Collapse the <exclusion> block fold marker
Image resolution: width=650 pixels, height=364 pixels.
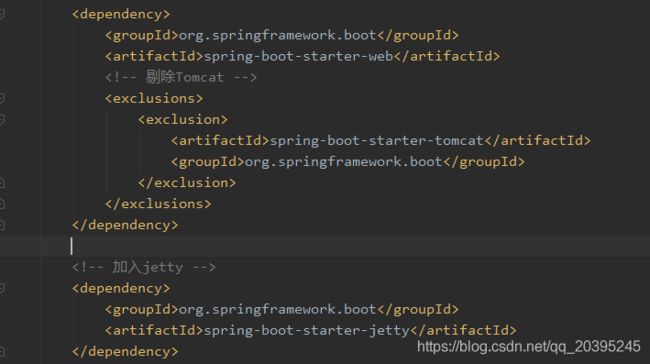[2, 120]
